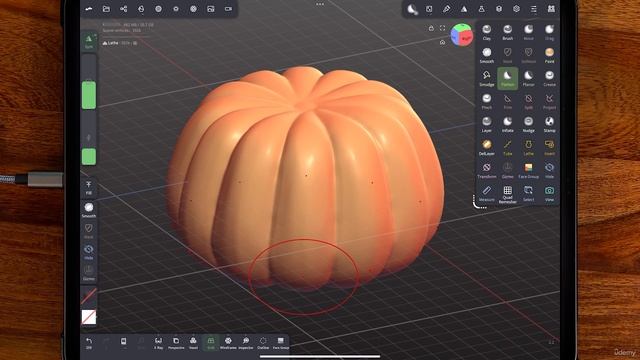This screenshot has height=360, width=640.
Task: Select the Project tool
Action: [x=549, y=101]
